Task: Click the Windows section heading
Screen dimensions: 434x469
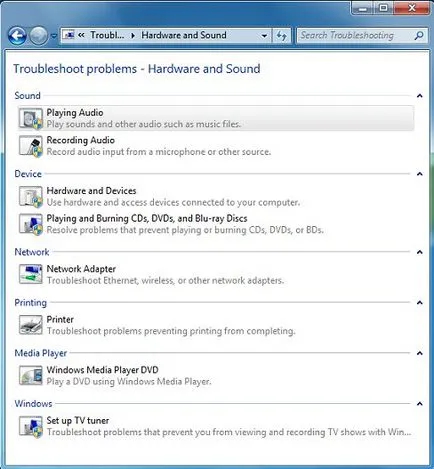Action: (33, 404)
